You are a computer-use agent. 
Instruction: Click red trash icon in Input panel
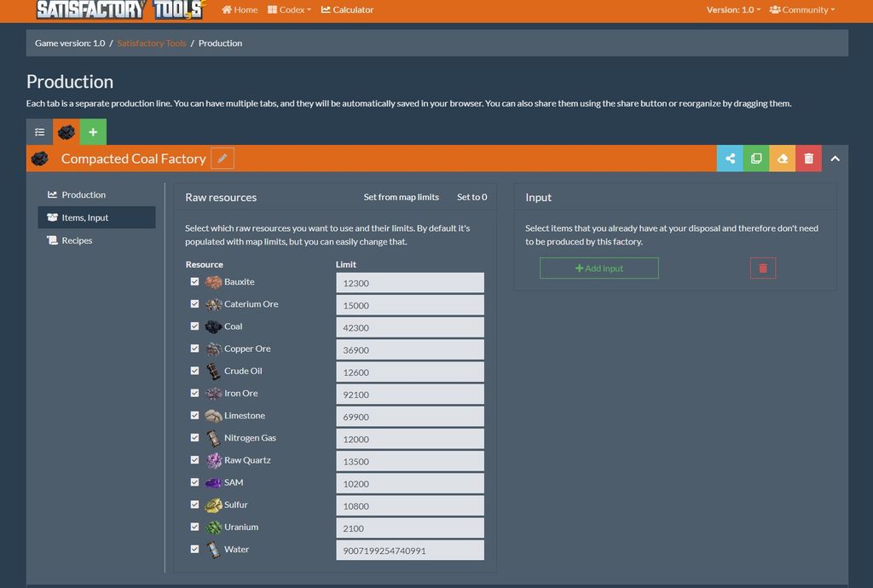click(762, 268)
